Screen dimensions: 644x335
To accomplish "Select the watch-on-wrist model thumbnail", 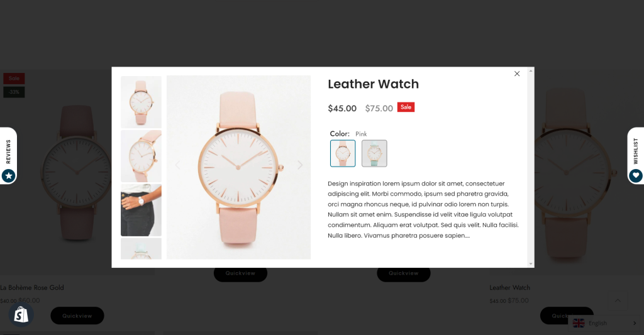I will click(x=141, y=210).
